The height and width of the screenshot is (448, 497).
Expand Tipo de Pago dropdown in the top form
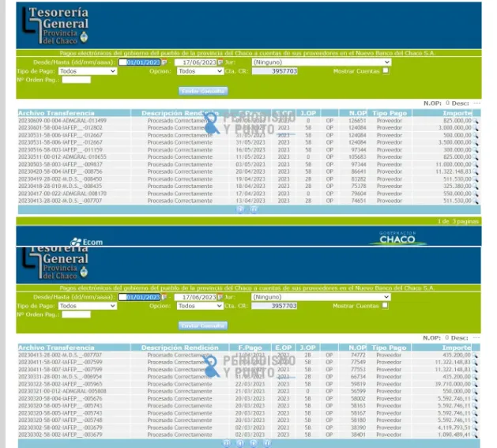click(x=87, y=70)
